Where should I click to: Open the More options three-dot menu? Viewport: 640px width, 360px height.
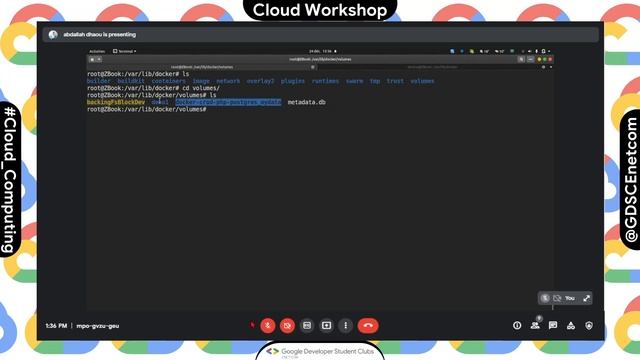[346, 326]
